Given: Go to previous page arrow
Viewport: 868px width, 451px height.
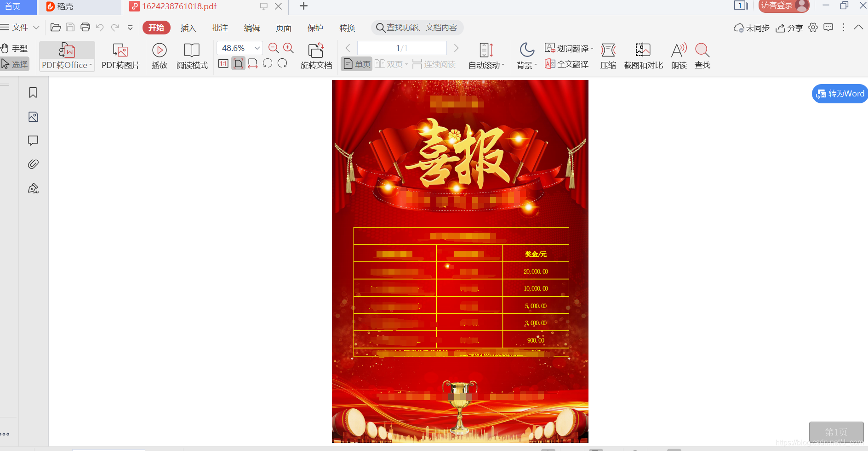Looking at the screenshot, I should click(348, 48).
